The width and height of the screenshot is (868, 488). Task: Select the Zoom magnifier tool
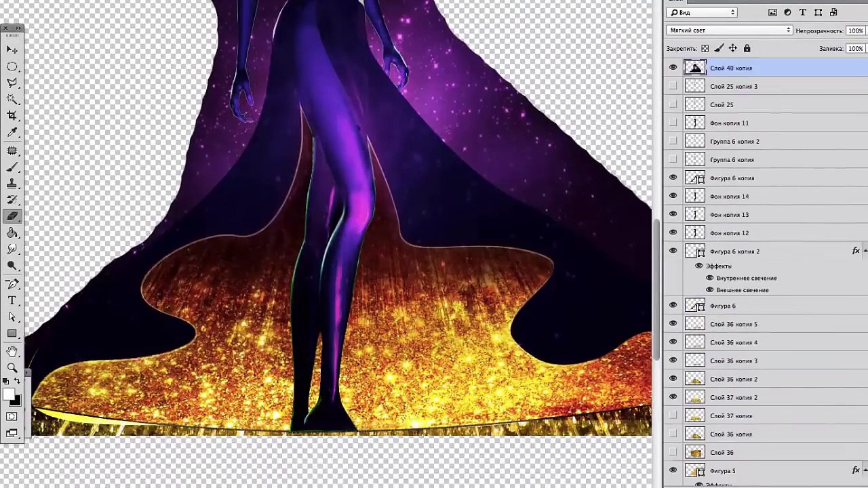[x=12, y=367]
